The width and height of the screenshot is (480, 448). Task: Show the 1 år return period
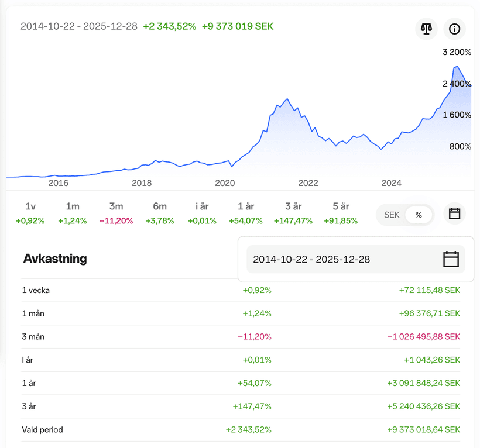(246, 213)
